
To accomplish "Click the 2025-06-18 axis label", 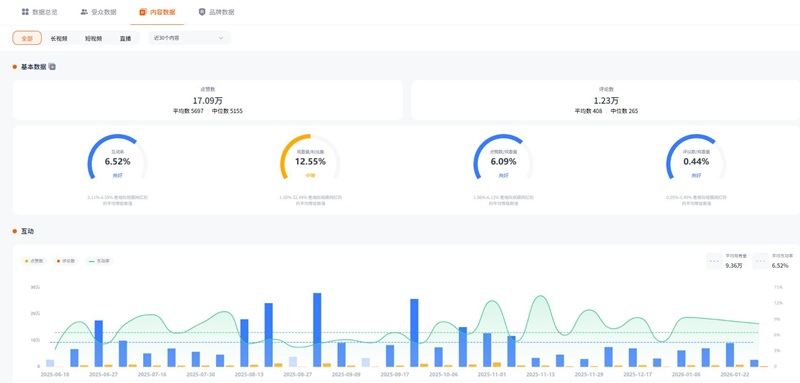I will point(55,374).
